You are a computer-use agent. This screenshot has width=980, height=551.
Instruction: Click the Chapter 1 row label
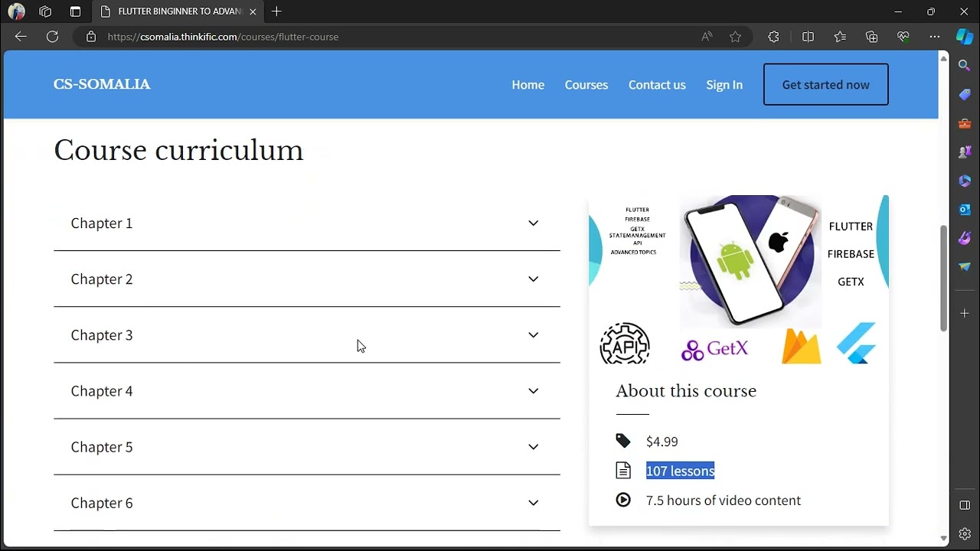[x=102, y=223]
